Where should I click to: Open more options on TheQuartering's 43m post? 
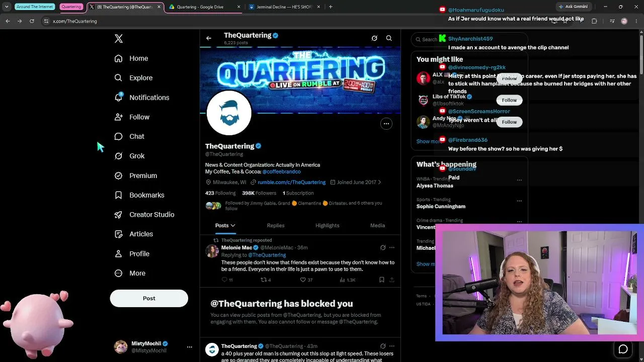392,346
